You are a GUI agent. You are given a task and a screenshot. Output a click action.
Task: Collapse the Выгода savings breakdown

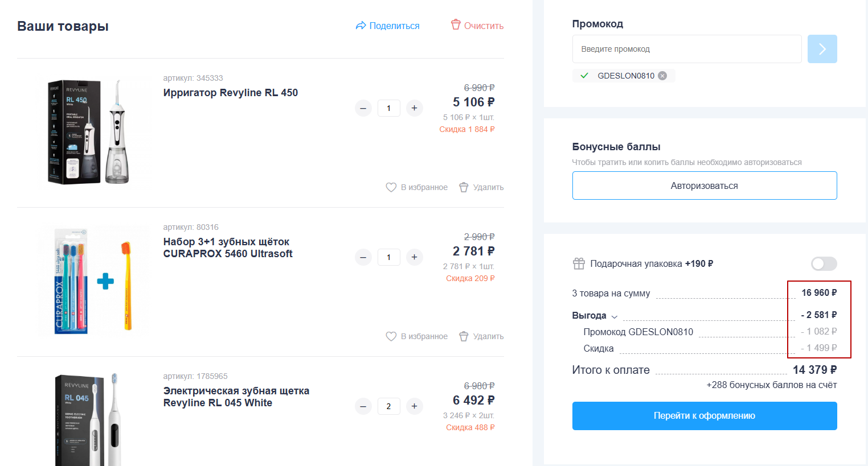point(615,316)
